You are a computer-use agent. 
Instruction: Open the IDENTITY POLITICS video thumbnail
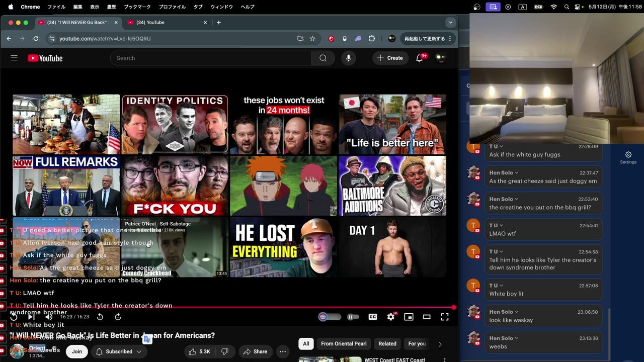[x=175, y=124]
